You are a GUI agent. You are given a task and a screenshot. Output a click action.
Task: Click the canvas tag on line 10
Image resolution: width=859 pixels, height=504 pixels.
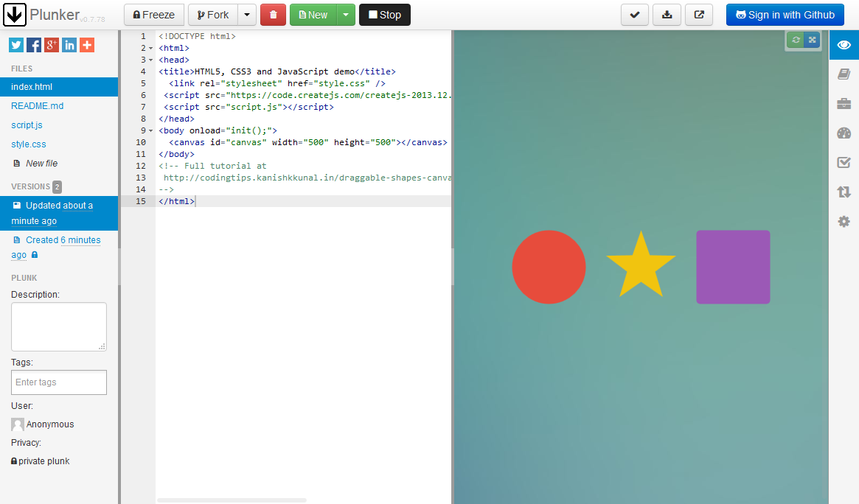pos(308,142)
